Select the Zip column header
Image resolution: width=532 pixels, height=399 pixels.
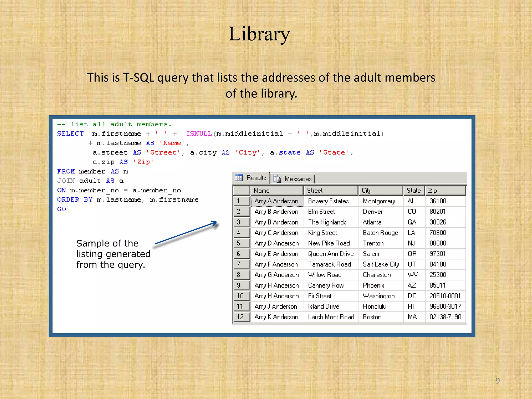445,190
